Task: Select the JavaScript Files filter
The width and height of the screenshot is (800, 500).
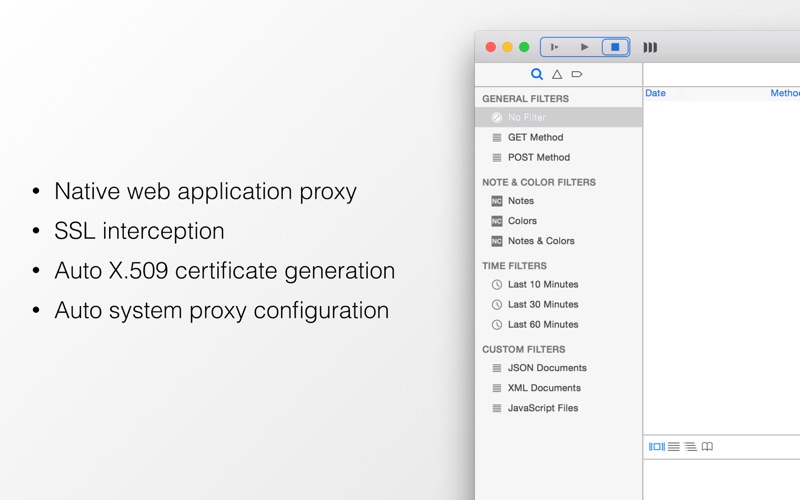Action: click(543, 408)
